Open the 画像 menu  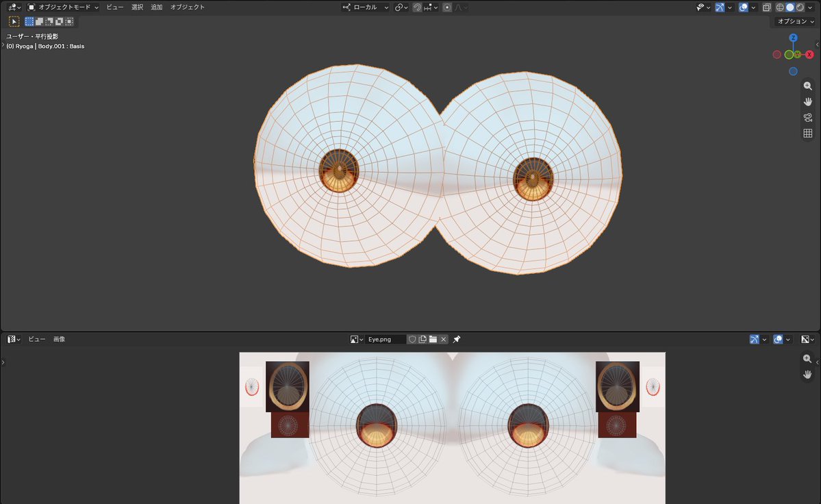pos(59,339)
